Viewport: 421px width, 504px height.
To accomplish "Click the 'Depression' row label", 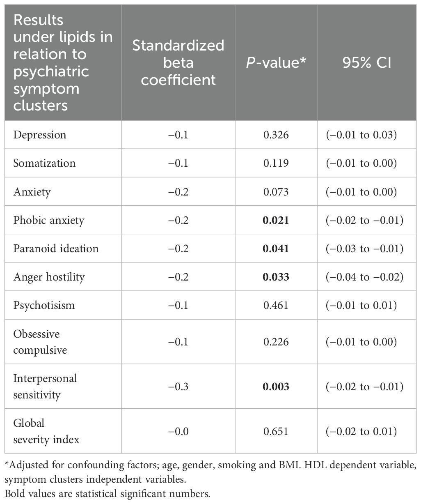I will pyautogui.click(x=39, y=135).
